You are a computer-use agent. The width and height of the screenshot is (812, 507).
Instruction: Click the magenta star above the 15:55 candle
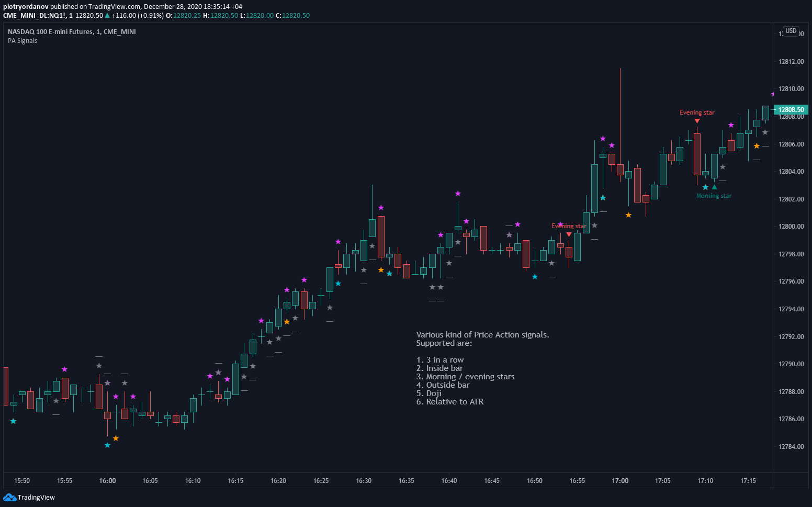(64, 369)
